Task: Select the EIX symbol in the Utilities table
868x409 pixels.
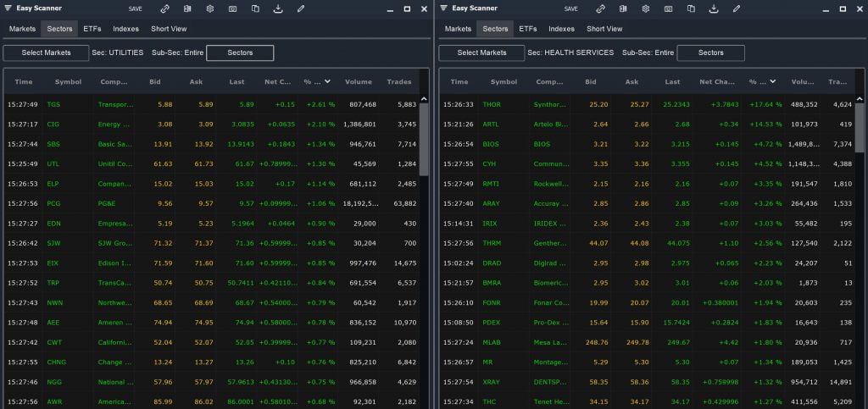Action: pos(53,263)
